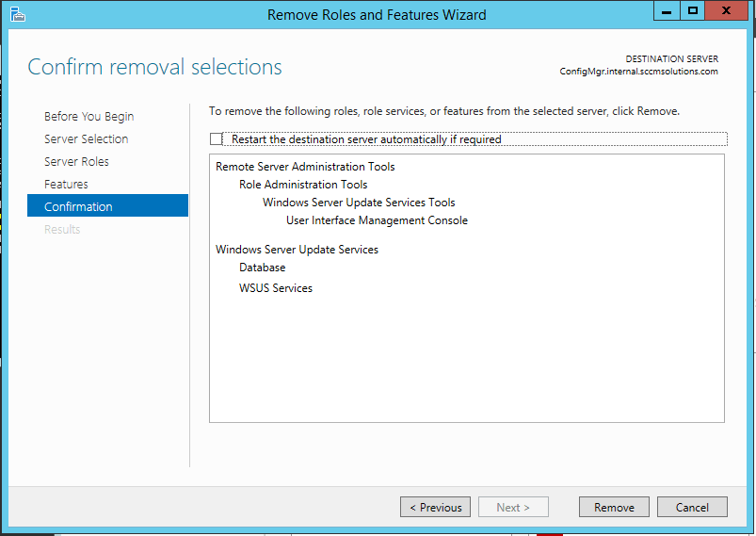Click the wizard icon in the title bar
Viewport: 756px width, 536px height.
(x=18, y=14)
